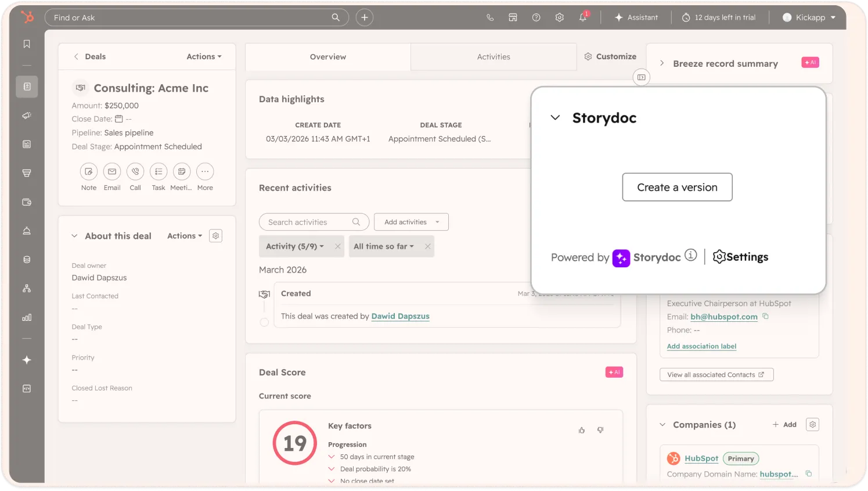Remove the All time so far filter

(428, 246)
